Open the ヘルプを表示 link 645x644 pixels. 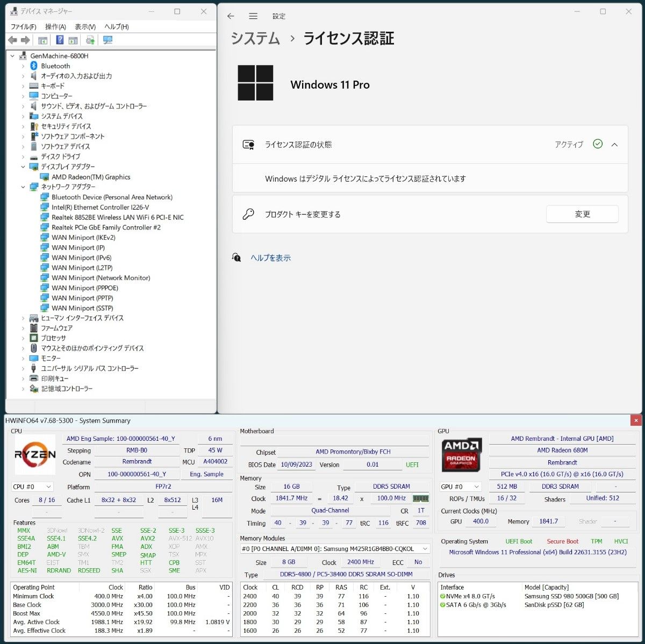(270, 258)
